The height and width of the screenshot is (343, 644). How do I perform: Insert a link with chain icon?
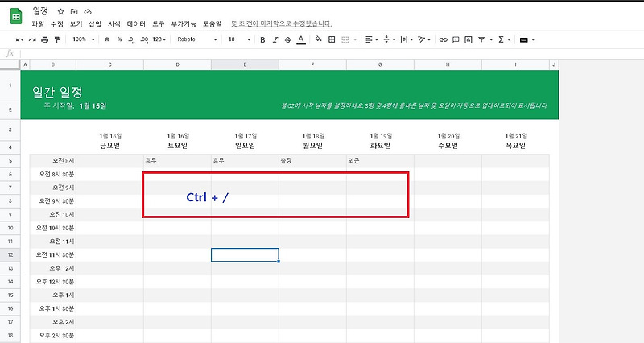[444, 39]
